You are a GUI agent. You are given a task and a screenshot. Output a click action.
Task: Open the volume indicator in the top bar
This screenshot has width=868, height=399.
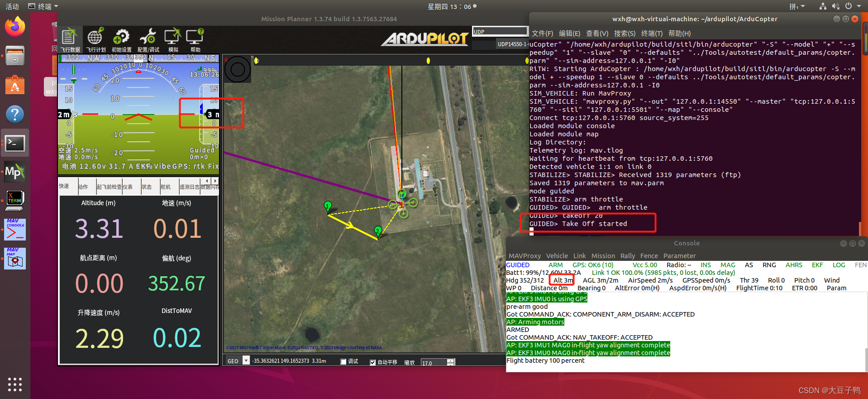pyautogui.click(x=835, y=6)
